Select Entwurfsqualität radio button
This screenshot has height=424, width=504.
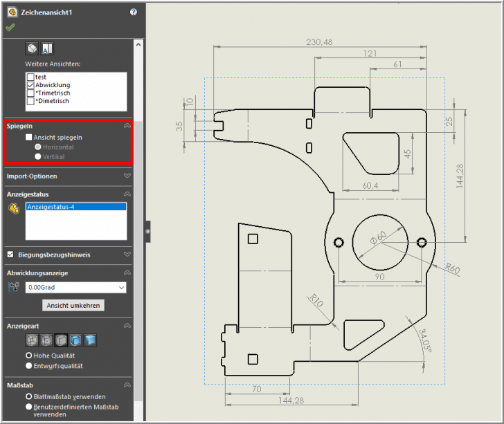click(x=28, y=366)
